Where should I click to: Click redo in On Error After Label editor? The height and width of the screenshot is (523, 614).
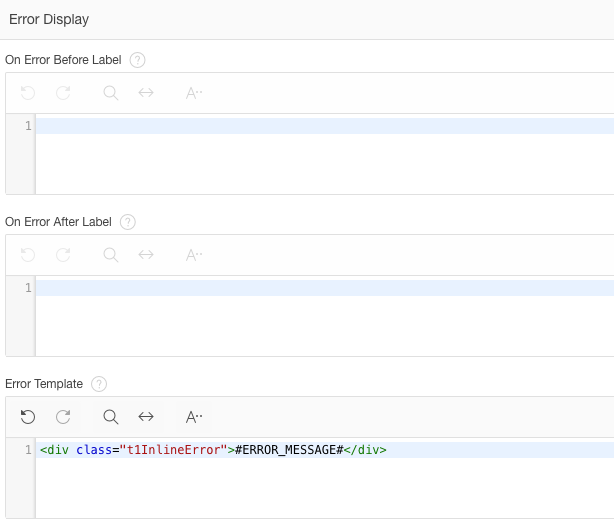point(63,255)
